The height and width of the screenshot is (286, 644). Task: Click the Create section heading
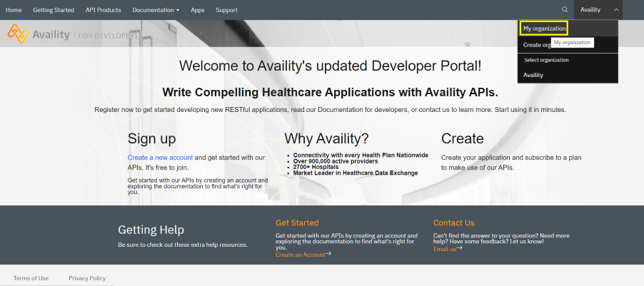tap(463, 138)
